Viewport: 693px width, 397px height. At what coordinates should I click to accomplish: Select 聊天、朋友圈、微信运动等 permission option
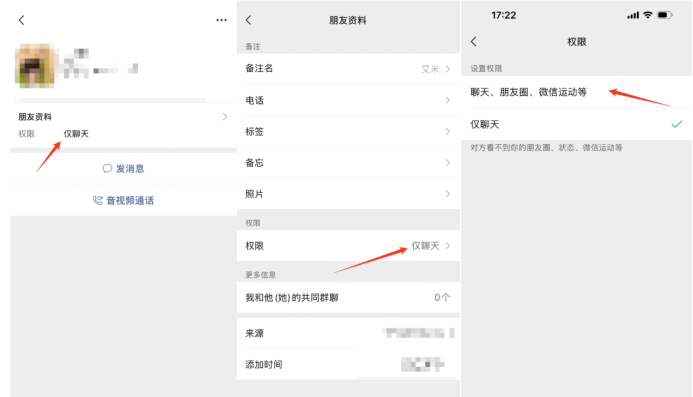coord(576,92)
